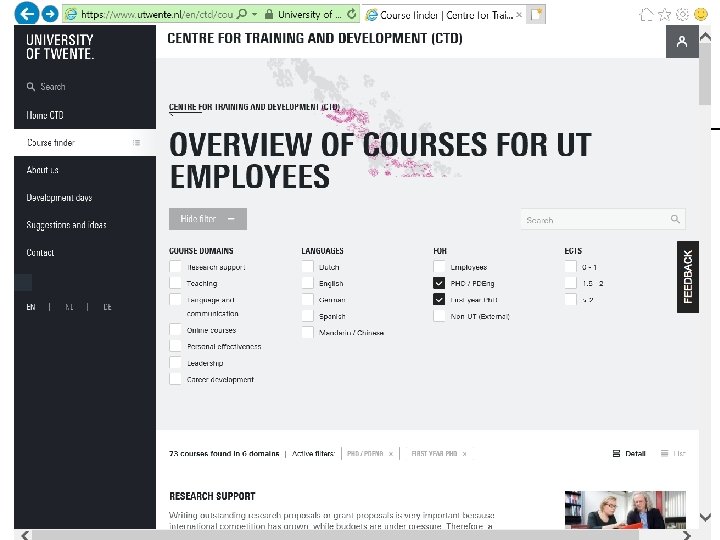Switch site language to DE
720x540 pixels.
coord(107,307)
